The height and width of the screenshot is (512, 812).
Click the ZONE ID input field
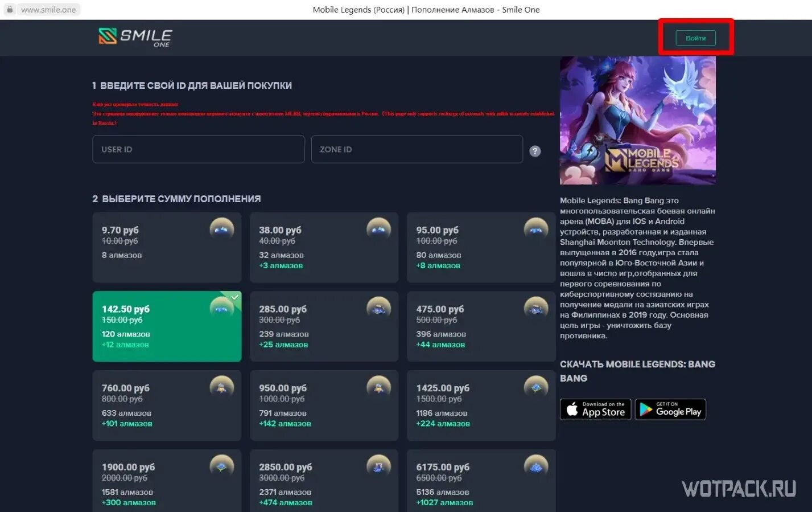pos(417,149)
